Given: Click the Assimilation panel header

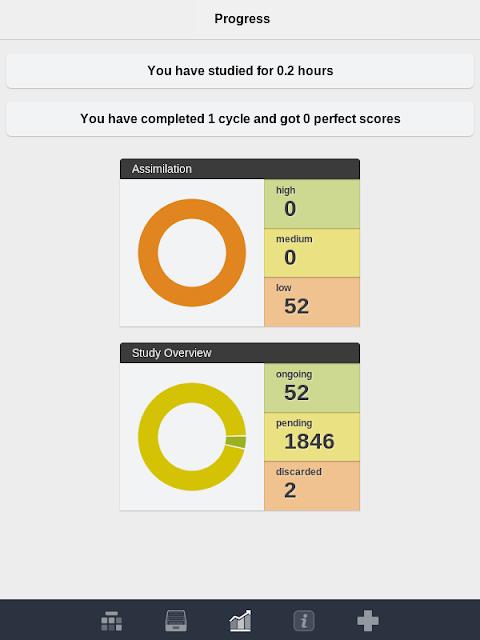Looking at the screenshot, I should point(240,169).
